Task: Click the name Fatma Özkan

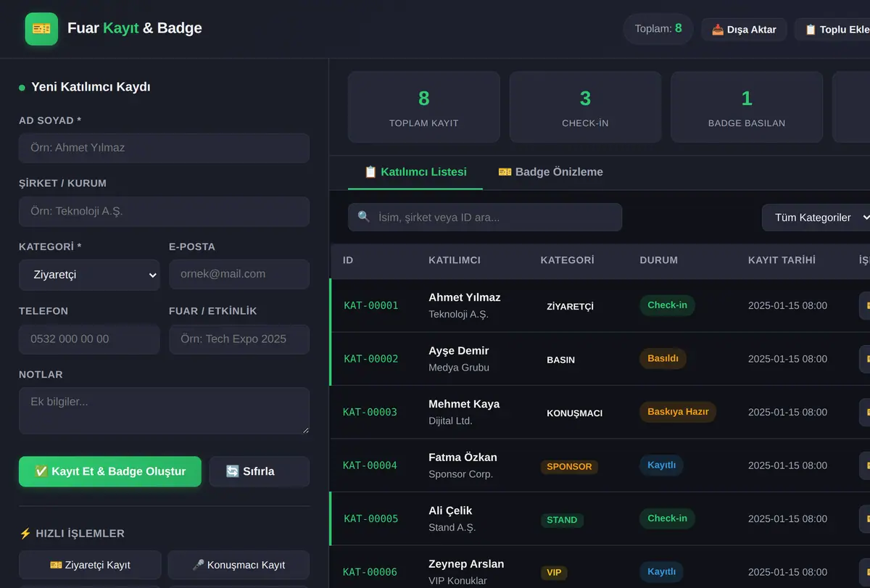Action: 463,457
